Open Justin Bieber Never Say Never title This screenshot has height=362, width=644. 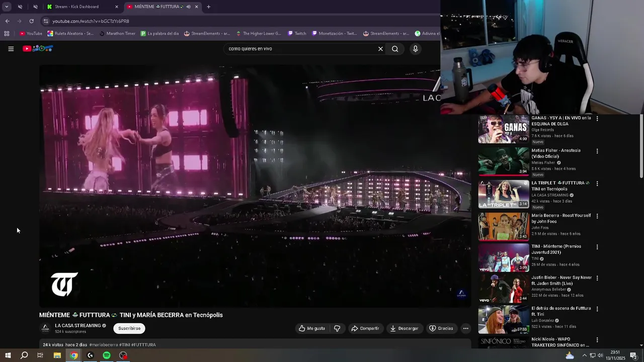coord(561,281)
